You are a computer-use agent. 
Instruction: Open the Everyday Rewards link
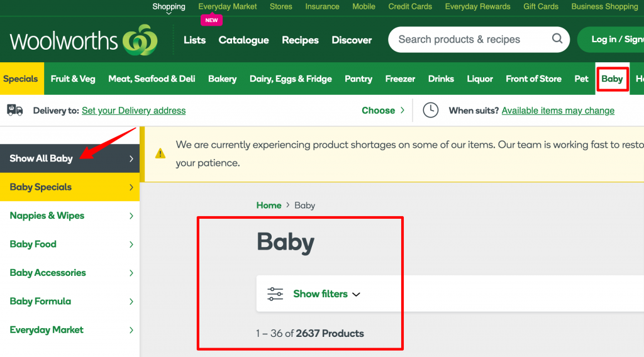pyautogui.click(x=477, y=6)
